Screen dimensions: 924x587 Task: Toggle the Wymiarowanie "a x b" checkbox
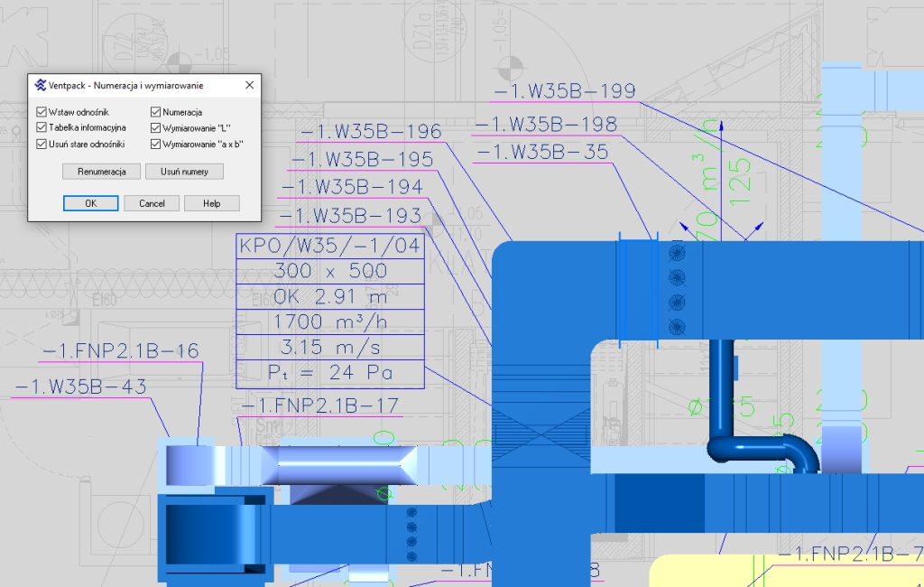point(156,144)
